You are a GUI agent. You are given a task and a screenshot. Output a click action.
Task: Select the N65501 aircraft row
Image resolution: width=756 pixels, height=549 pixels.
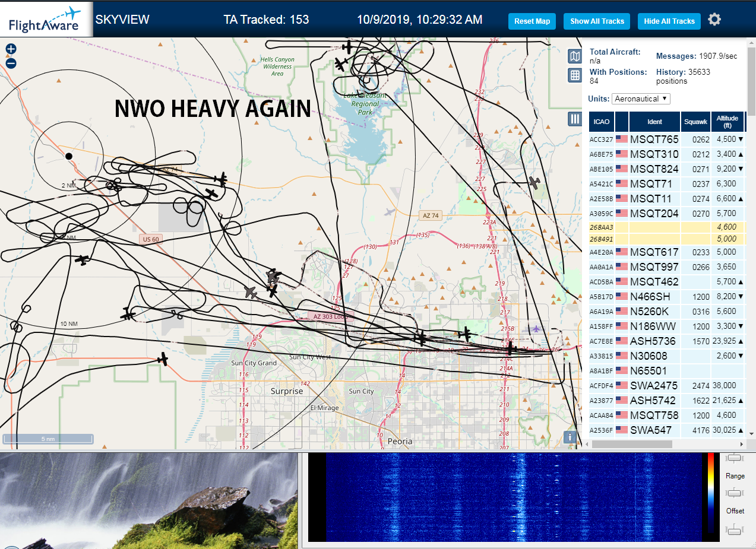pyautogui.click(x=667, y=371)
